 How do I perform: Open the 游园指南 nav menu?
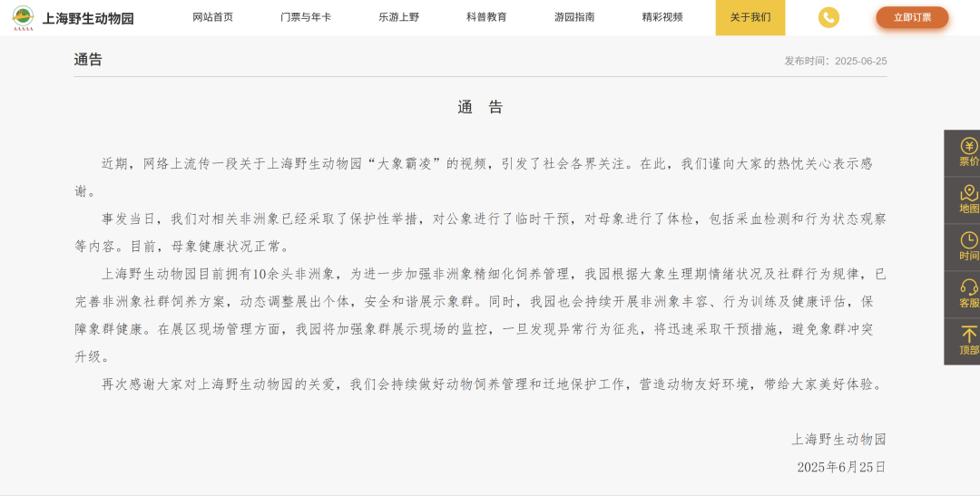(574, 17)
